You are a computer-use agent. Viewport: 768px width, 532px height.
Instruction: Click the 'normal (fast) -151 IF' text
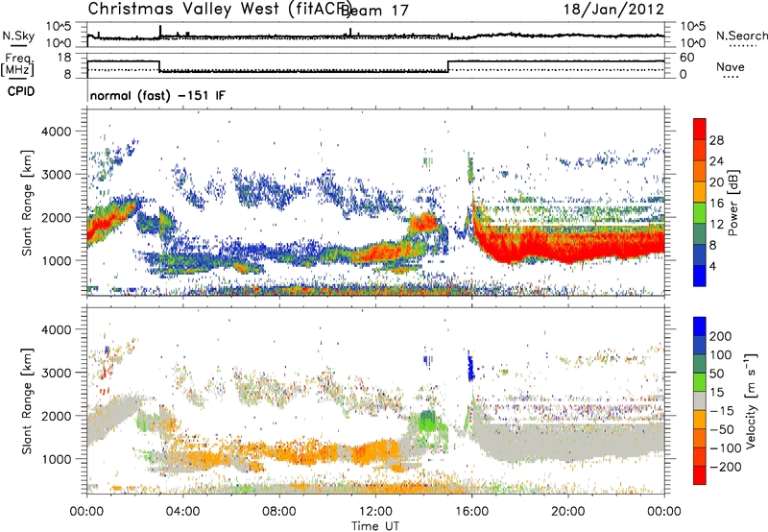tap(157, 95)
